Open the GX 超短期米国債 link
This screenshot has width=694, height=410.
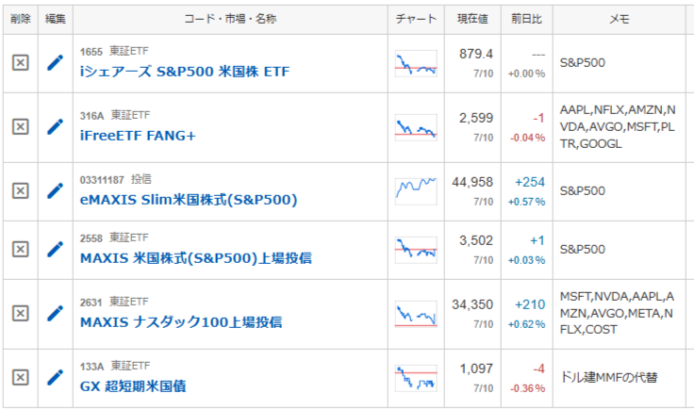[133, 386]
